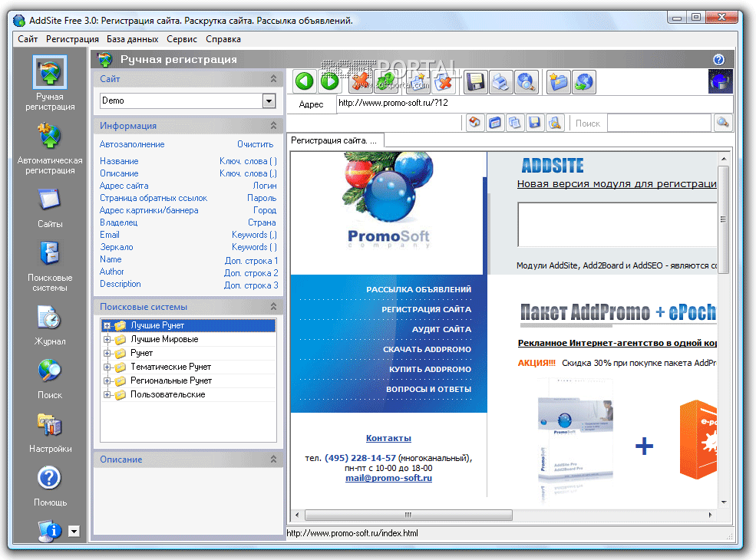Click the page magnifier icon in second toolbar

click(554, 123)
